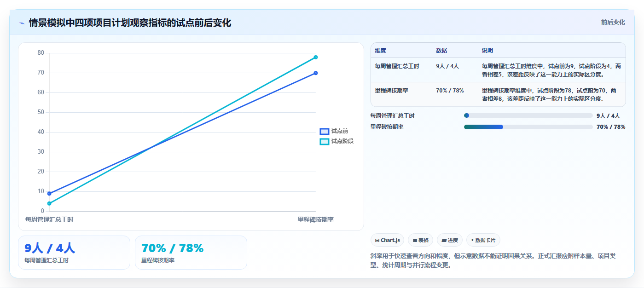The image size is (644, 288).
Task: Click the 每周管理汇总工时 table row label
Action: click(397, 66)
